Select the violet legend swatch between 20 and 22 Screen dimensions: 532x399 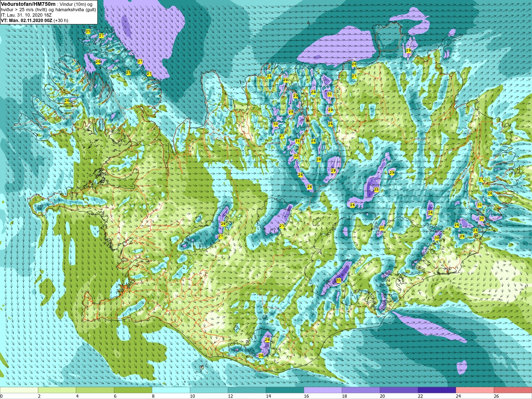pos(399,390)
